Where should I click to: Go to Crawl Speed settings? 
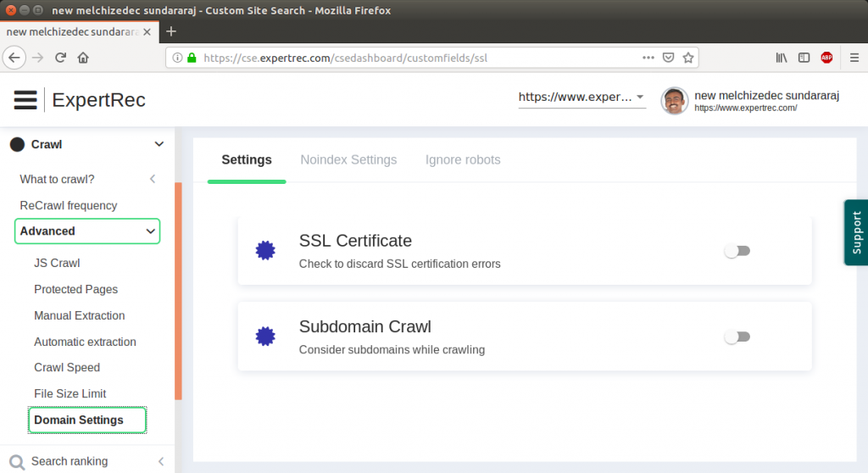coord(67,368)
